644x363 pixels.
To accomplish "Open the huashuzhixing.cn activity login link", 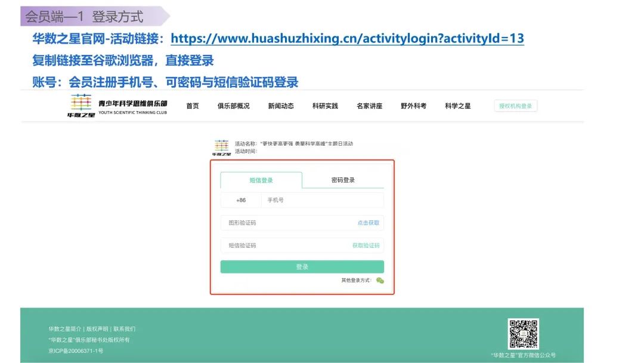I will pos(347,38).
